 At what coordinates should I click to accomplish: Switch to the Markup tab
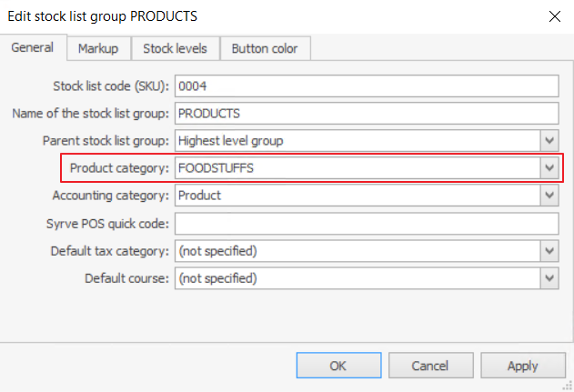(98, 48)
